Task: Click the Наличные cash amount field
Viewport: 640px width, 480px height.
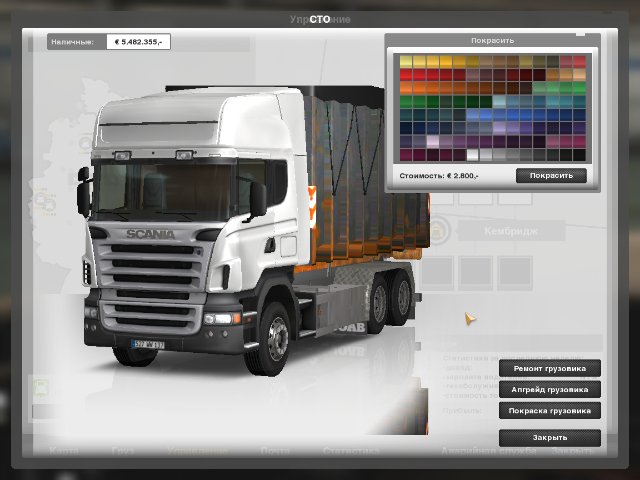Action: 138,42
